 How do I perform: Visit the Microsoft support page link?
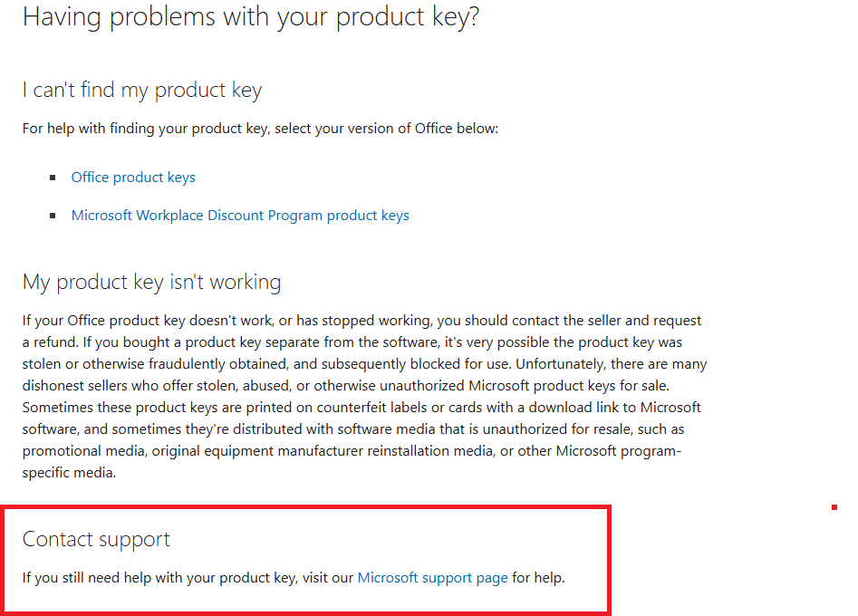click(432, 578)
